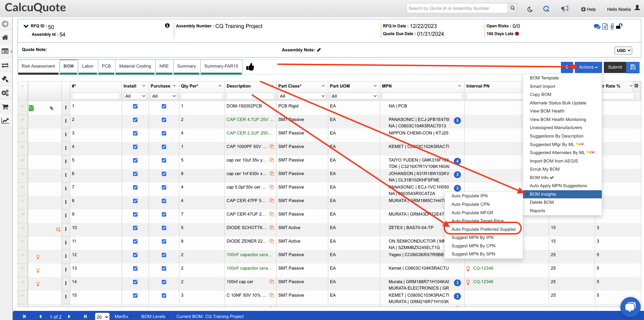Open announcements megaphone icon
The width and height of the screenshot is (644, 320).
pos(565,8)
